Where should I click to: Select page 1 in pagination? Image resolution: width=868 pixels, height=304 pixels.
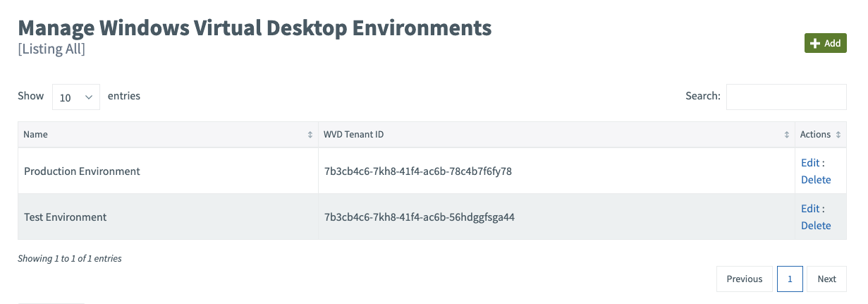pos(790,279)
